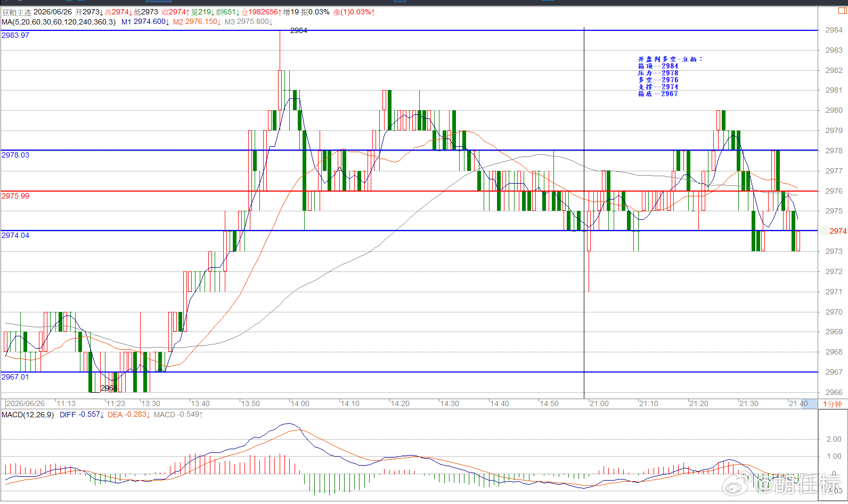848x504 pixels.
Task: Click the 2977 price axis label
Action: coord(834,171)
